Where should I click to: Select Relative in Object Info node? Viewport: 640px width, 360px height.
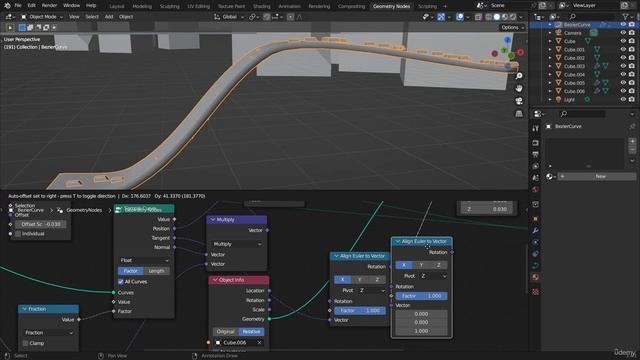click(251, 332)
